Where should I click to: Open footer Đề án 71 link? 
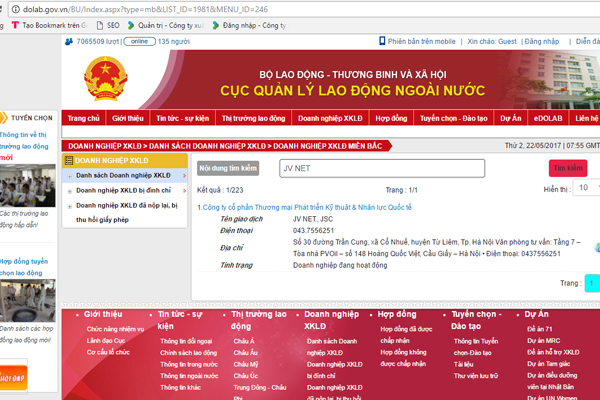[540, 329]
